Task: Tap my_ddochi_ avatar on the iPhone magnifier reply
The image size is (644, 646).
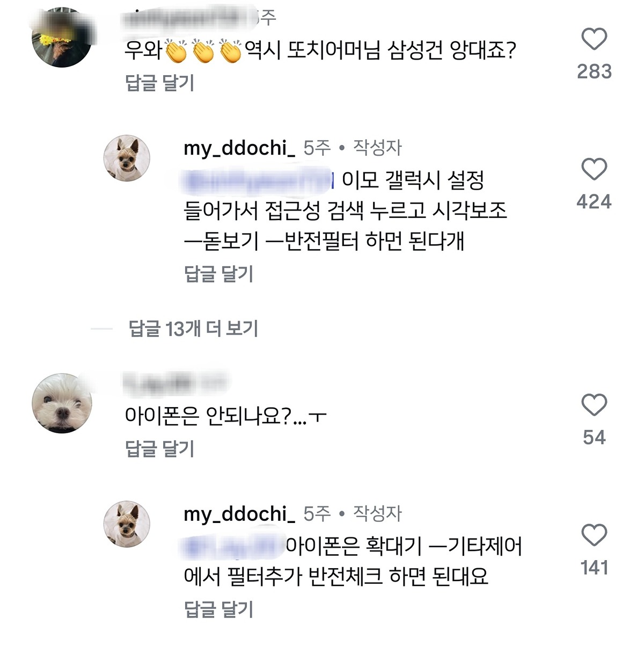Action: 127,524
